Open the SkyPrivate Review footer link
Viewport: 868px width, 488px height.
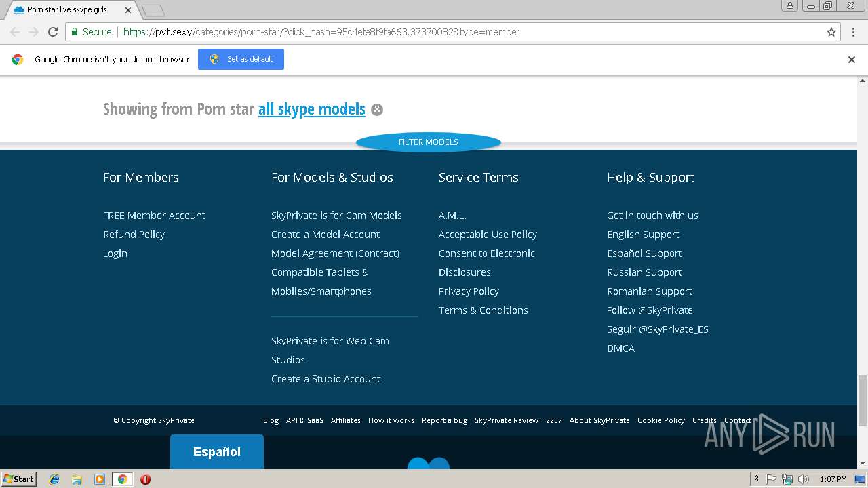point(507,420)
